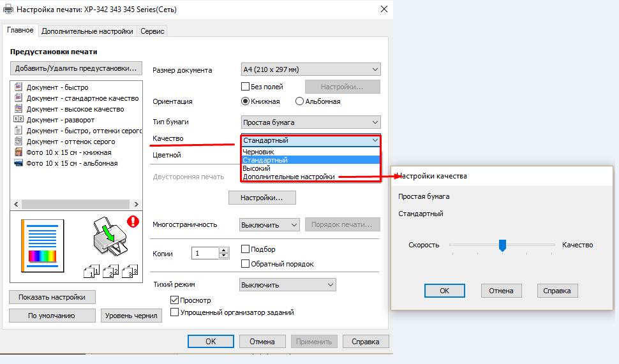Switch to the 'Дополнительные настройки' tab
Screen dimensions: 619x364
coord(87,31)
